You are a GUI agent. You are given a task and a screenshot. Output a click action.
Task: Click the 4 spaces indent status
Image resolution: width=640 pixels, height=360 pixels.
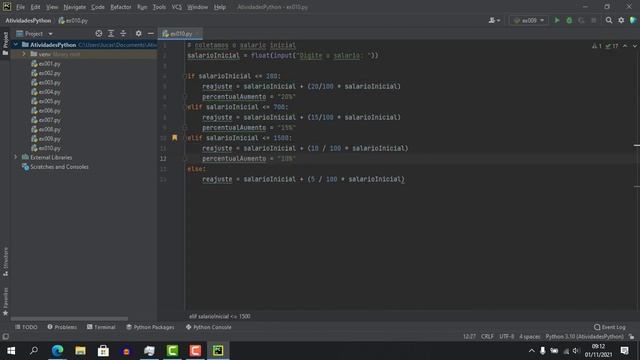tap(529, 337)
